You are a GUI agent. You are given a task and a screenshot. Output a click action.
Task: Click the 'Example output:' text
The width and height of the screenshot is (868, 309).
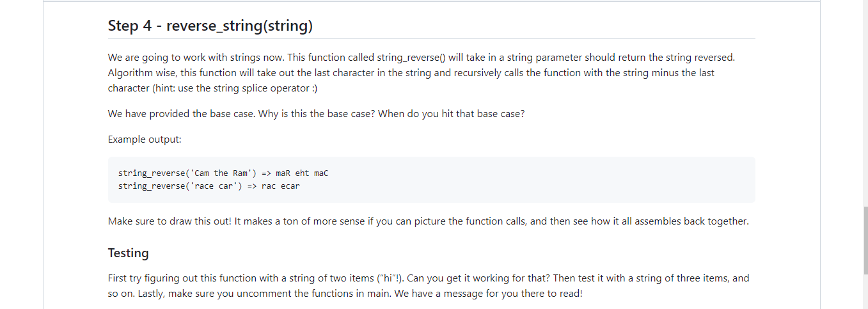[x=145, y=139]
